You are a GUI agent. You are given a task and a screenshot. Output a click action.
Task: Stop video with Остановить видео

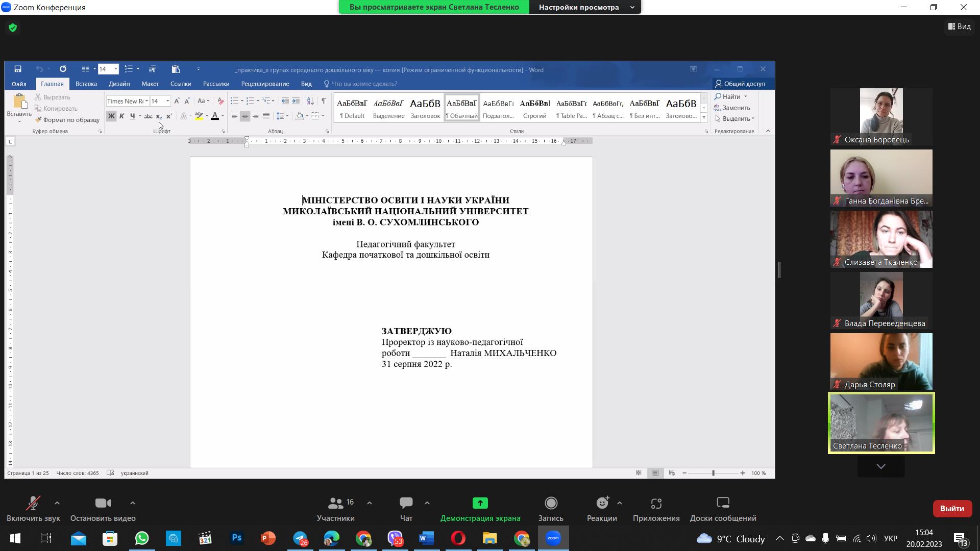103,509
